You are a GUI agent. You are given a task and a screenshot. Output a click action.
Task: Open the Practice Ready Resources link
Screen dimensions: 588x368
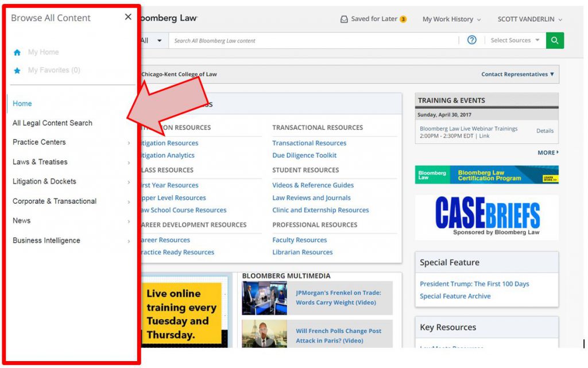177,252
